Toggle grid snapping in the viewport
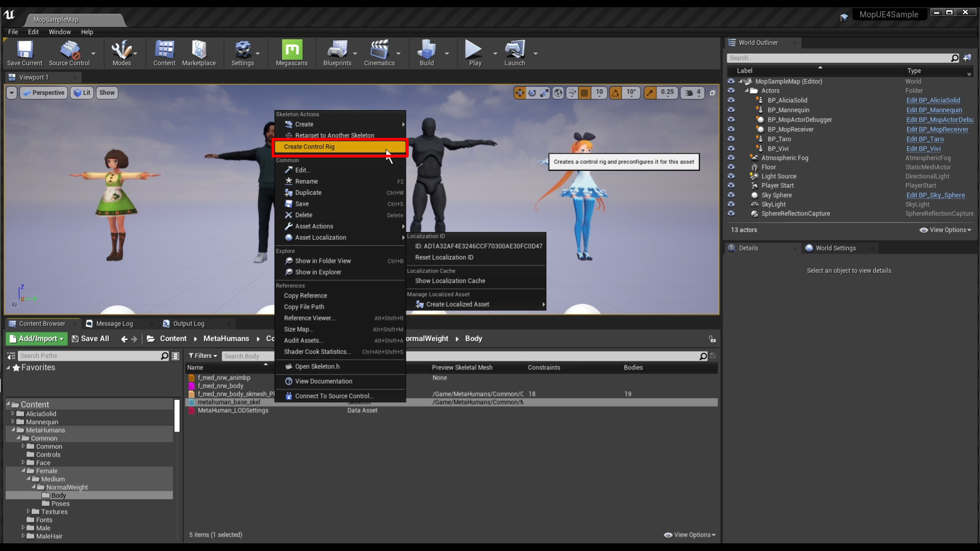Viewport: 980px width, 551px height. pyautogui.click(x=585, y=93)
